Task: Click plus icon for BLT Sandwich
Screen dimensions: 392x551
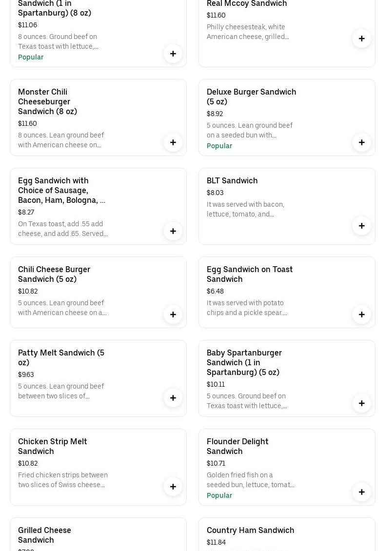Action: 362,226
